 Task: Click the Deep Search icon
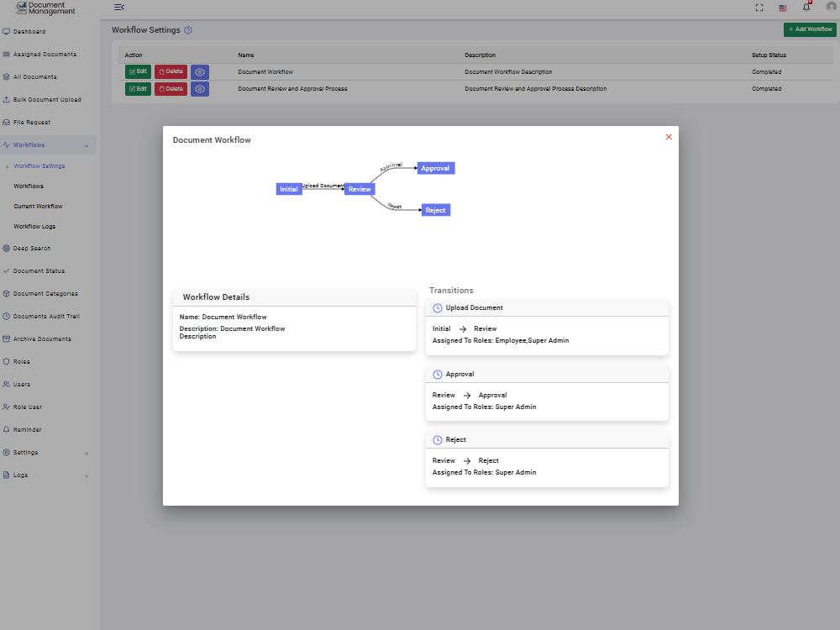pos(7,249)
